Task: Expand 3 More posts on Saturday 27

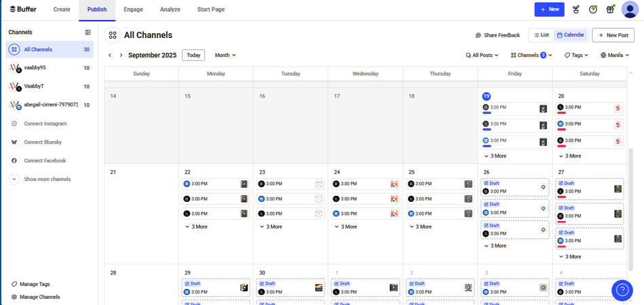Action: tap(569, 257)
